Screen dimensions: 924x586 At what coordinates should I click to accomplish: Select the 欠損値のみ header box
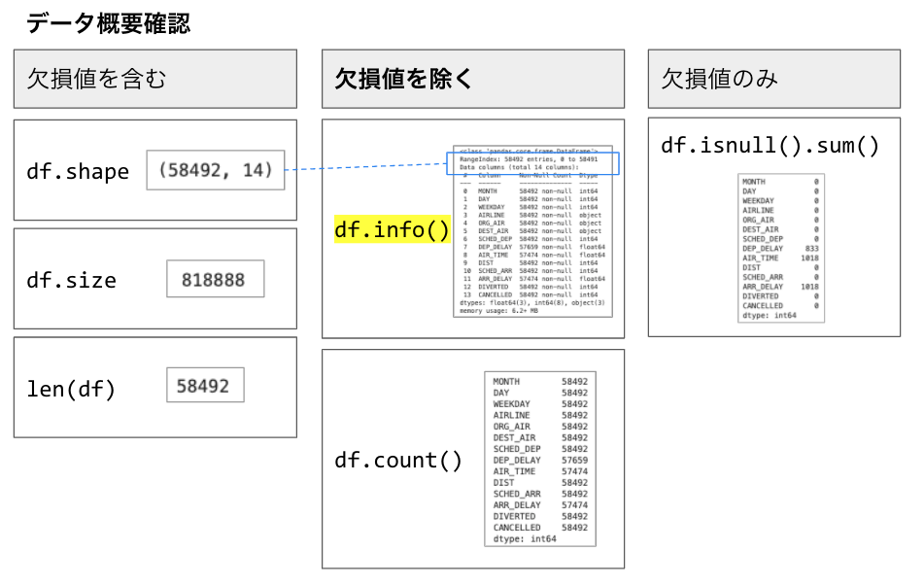coord(773,79)
